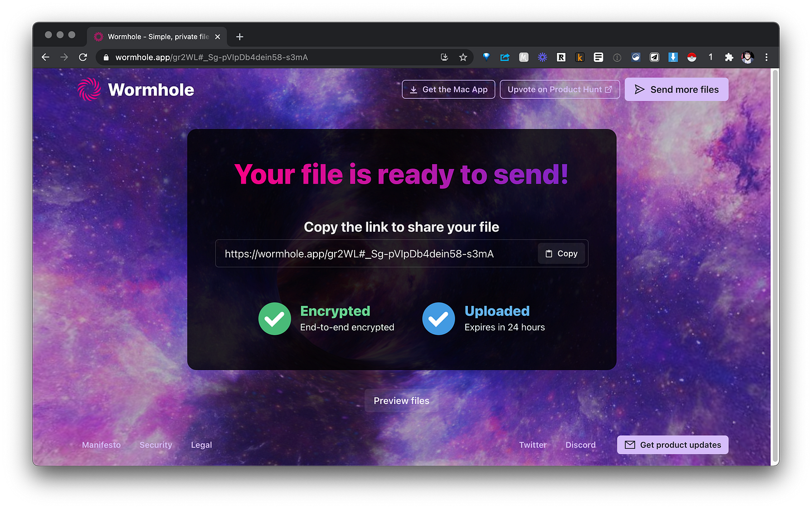Open the blue download arrow extension
Screen dimensions: 812x509
pyautogui.click(x=673, y=57)
